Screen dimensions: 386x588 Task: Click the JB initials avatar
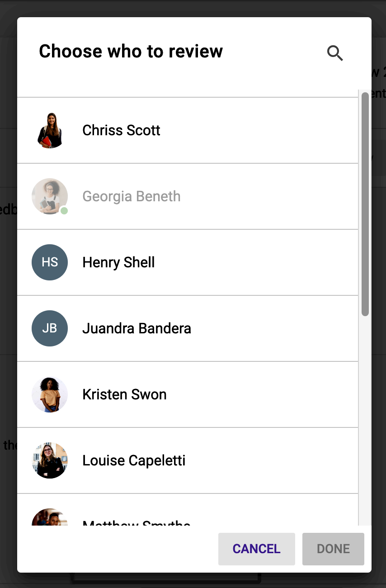point(50,328)
